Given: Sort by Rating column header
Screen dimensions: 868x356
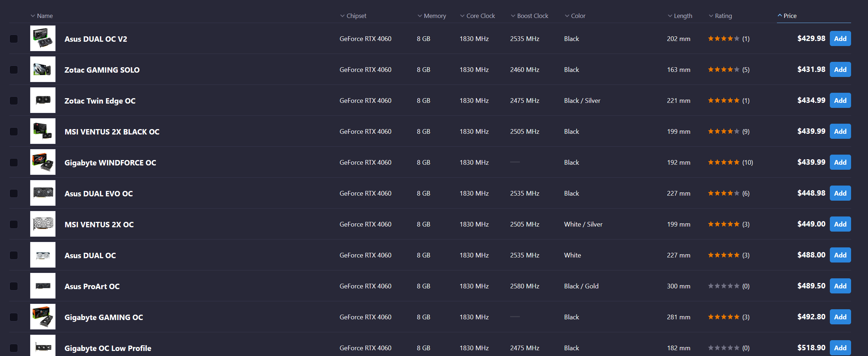Looking at the screenshot, I should [720, 16].
